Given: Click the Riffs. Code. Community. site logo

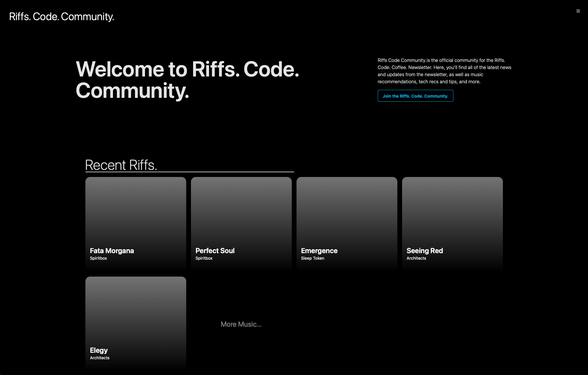Looking at the screenshot, I should click(x=62, y=17).
